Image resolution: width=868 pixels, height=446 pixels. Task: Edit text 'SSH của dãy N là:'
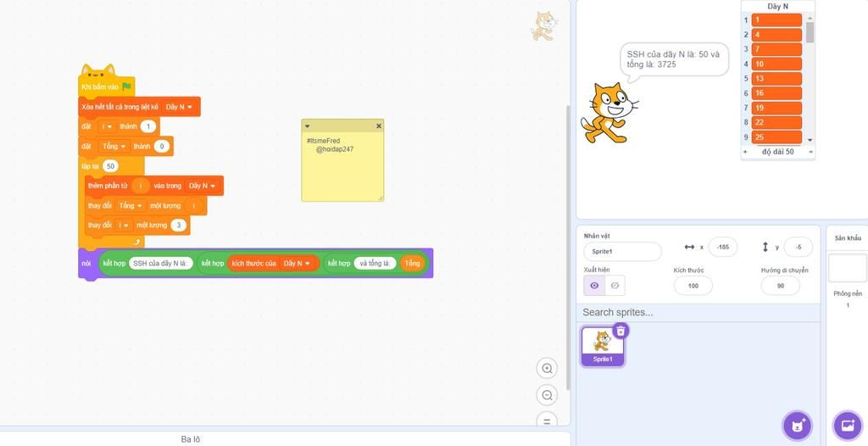pyautogui.click(x=161, y=263)
